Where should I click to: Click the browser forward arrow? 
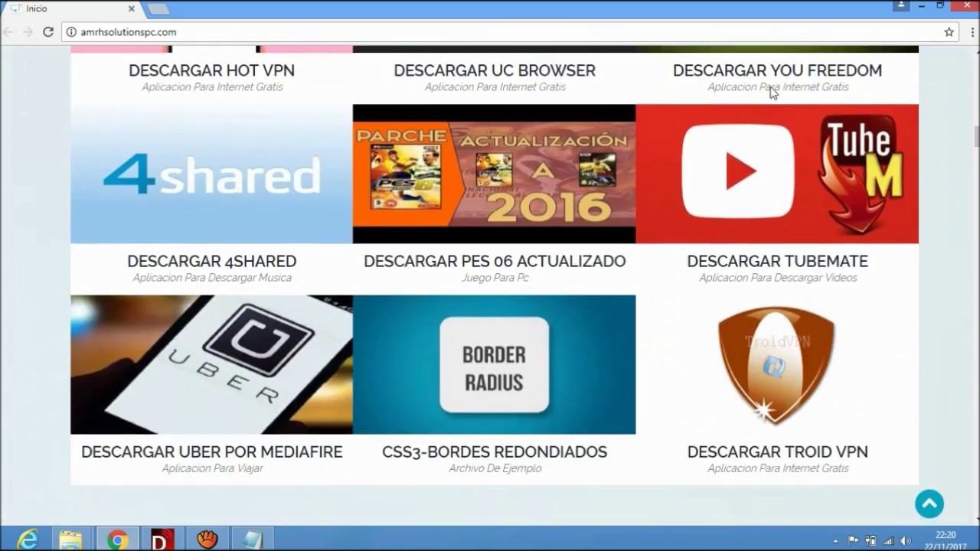pos(28,32)
